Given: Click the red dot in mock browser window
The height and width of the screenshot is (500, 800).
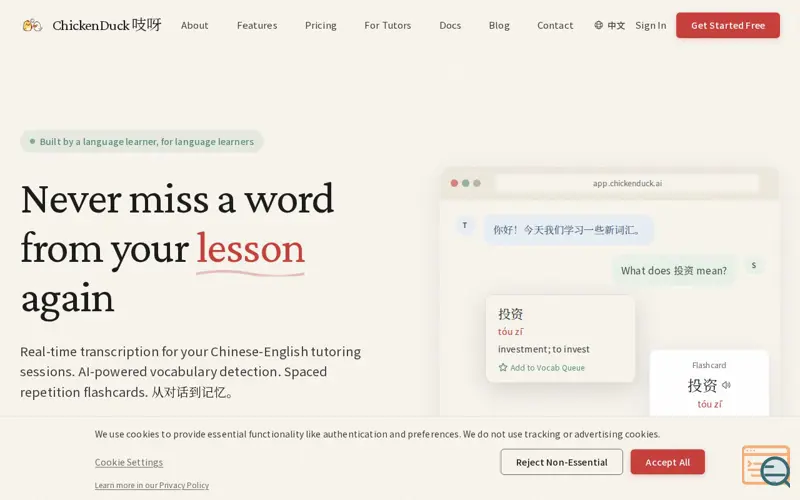Looking at the screenshot, I should 454,183.
